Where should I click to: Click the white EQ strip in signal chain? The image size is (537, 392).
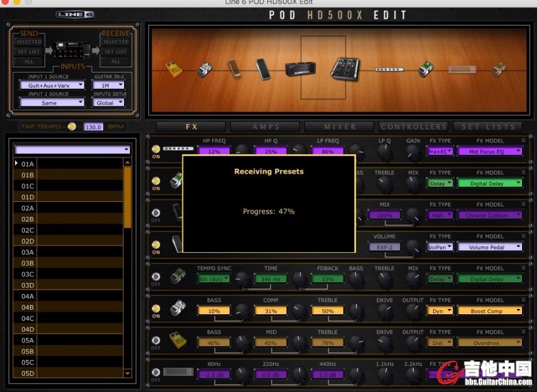[389, 69]
